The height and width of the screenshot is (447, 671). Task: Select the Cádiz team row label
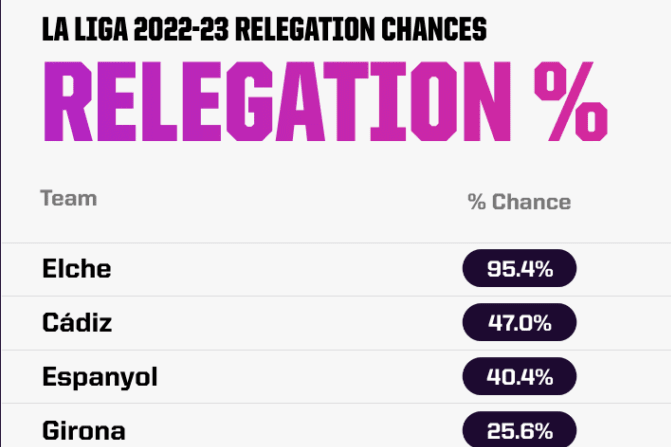click(77, 323)
